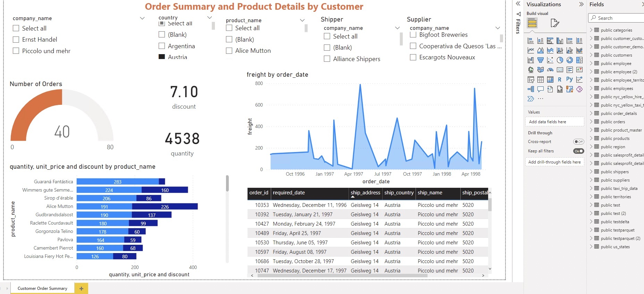Select the donut chart visual
This screenshot has width=644, height=294.
(x=570, y=60)
